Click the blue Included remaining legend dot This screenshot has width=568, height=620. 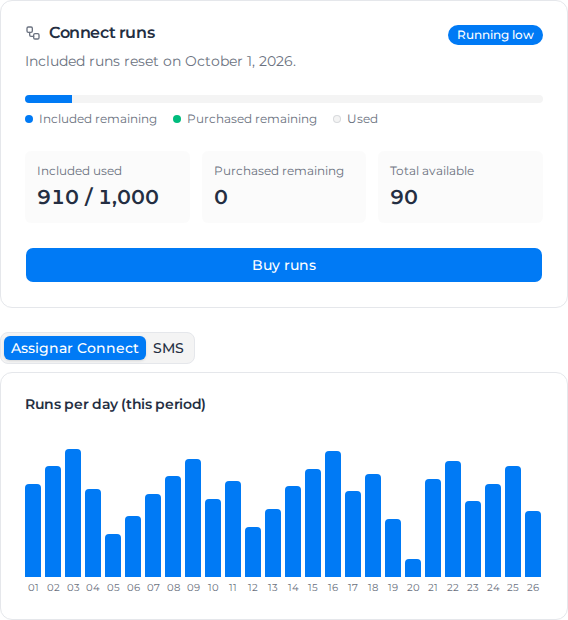point(29,119)
